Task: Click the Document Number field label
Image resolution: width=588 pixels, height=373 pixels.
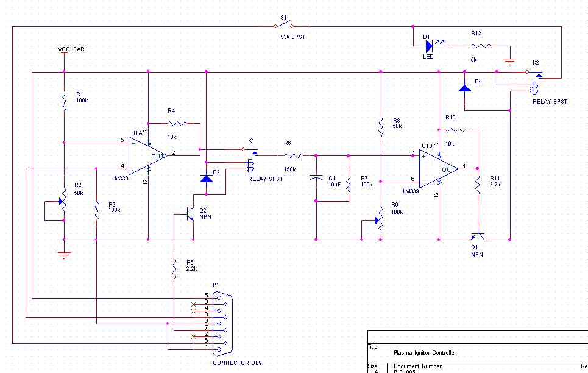Action: click(x=418, y=366)
